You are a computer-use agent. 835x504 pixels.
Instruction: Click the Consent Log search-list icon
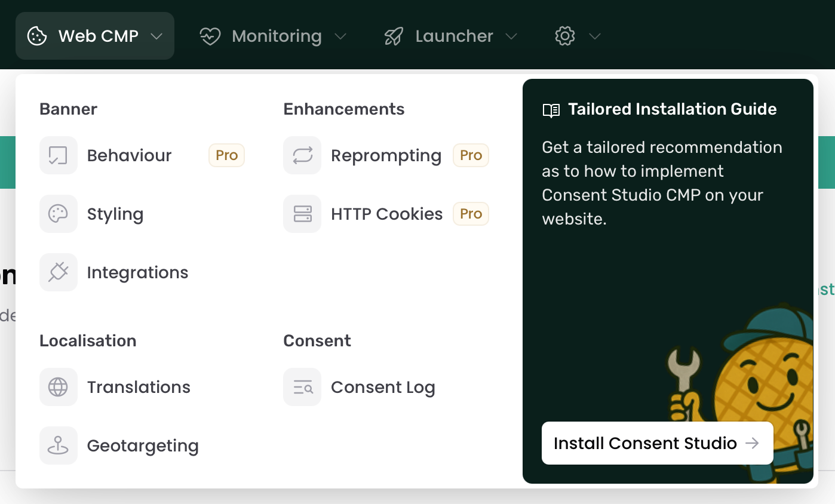(x=302, y=387)
